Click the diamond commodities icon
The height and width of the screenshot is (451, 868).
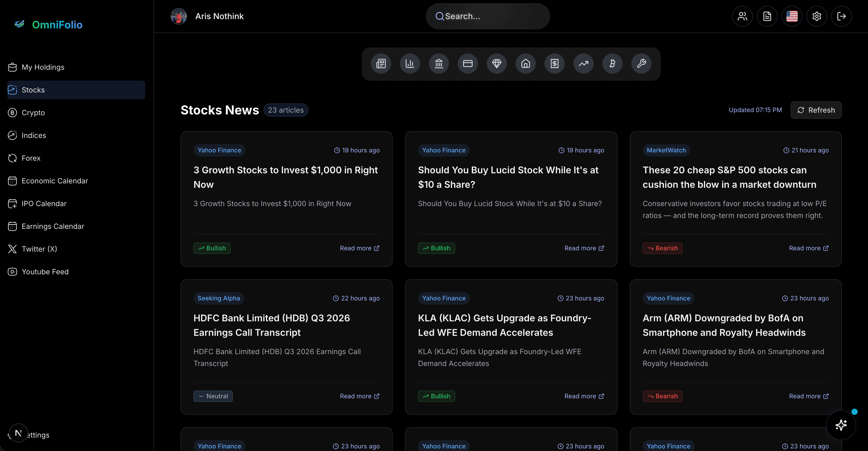click(x=496, y=63)
